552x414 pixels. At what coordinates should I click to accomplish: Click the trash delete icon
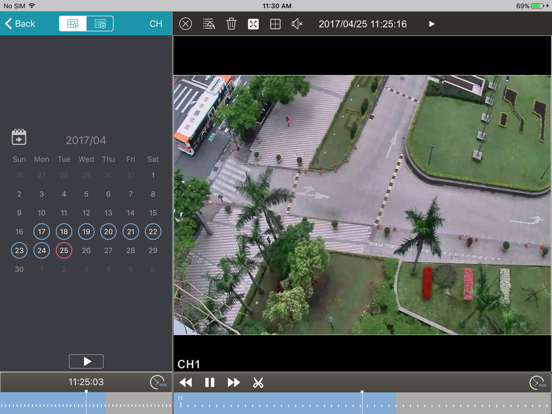coord(231,24)
